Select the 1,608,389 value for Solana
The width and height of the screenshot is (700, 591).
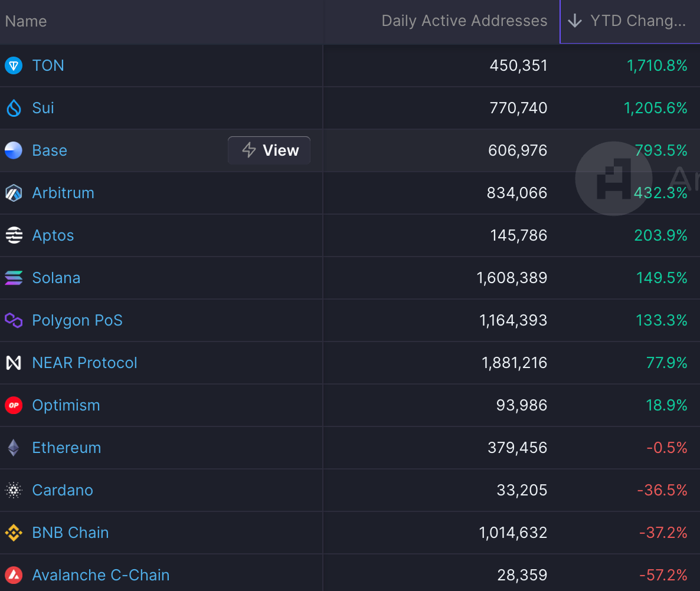point(512,278)
